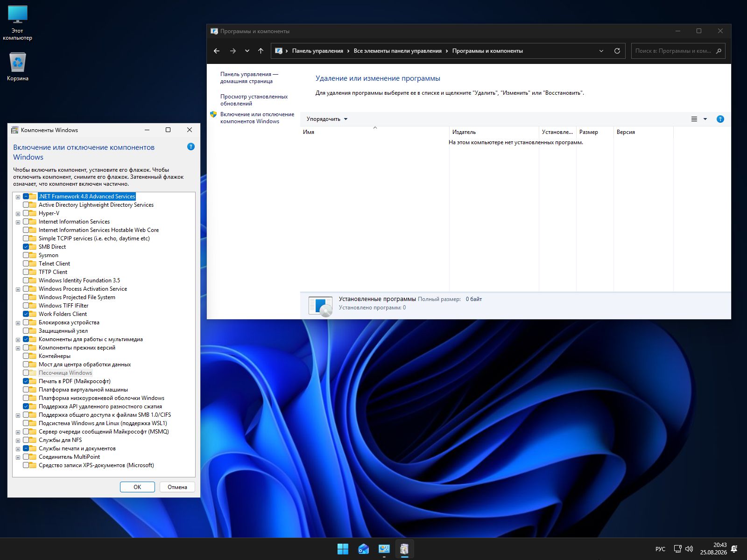Sort programs by Издатель column
Image resolution: width=747 pixels, height=560 pixels.
tap(494, 132)
